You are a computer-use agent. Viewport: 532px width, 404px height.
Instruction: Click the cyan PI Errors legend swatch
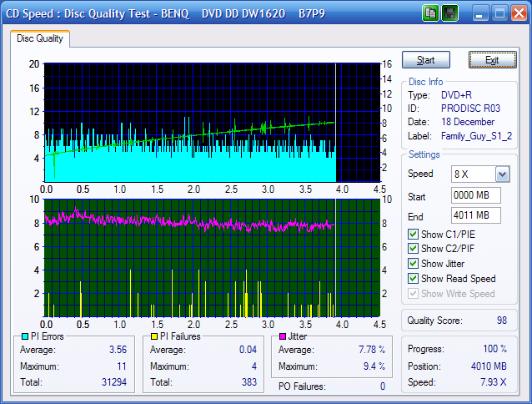point(23,336)
